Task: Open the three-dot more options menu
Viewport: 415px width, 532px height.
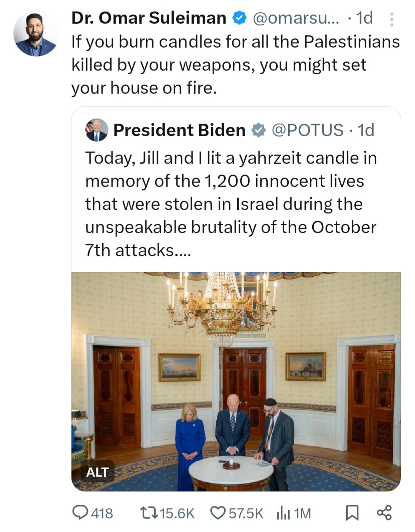Action: (392, 19)
